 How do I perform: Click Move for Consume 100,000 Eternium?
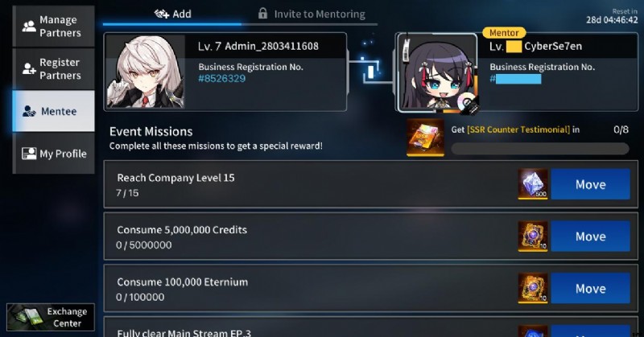[x=590, y=289]
